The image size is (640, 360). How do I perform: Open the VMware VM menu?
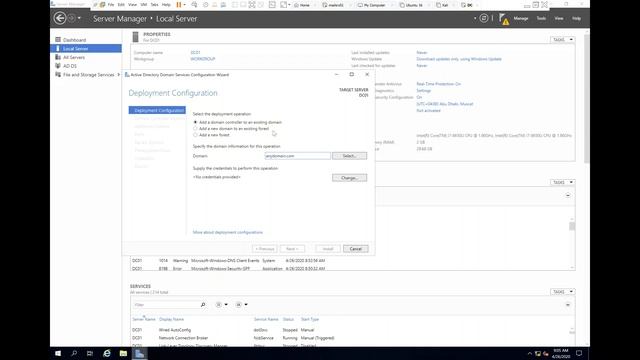pyautogui.click(x=144, y=5)
